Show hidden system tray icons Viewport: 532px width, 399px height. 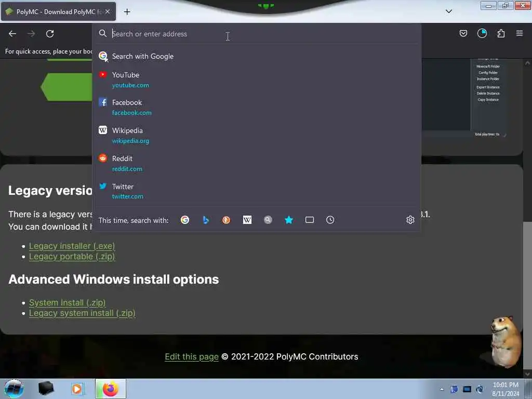442,389
